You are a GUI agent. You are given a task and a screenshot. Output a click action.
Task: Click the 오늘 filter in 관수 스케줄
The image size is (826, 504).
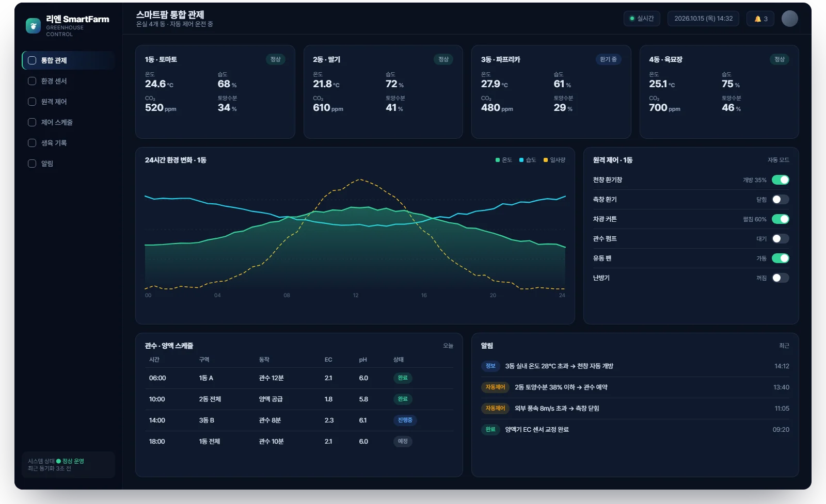point(448,346)
